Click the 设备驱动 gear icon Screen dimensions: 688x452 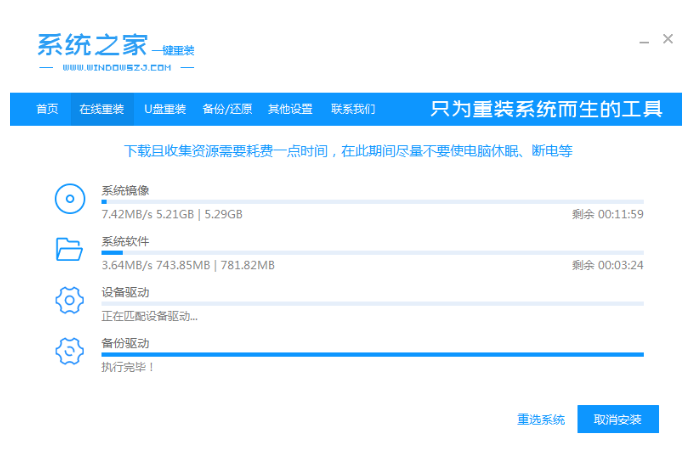pyautogui.click(x=69, y=300)
